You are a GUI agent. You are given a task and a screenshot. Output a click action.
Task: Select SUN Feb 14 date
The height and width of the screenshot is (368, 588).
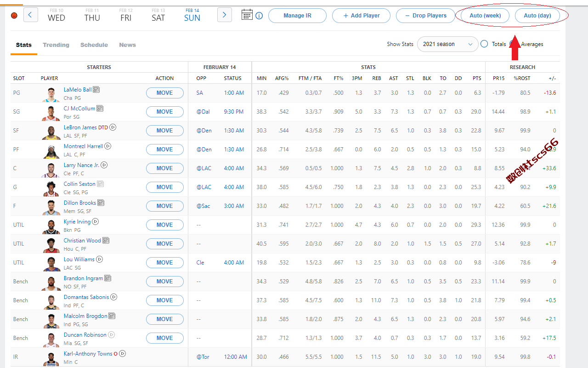coord(192,15)
